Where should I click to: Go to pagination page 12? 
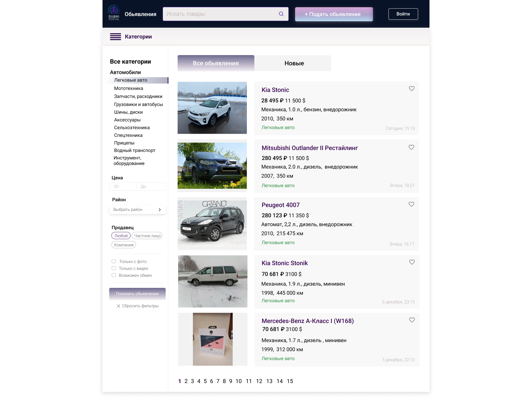point(259,381)
